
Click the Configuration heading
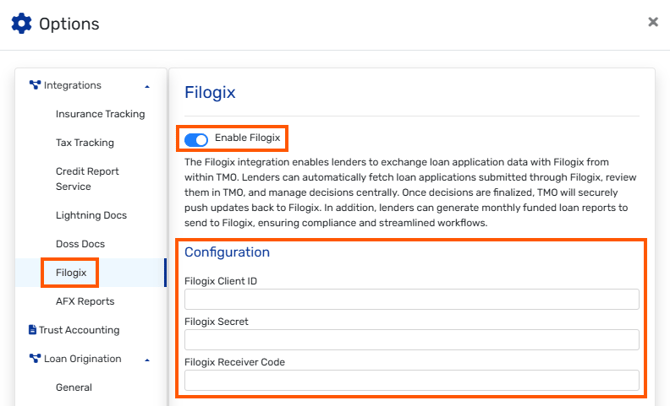click(227, 252)
